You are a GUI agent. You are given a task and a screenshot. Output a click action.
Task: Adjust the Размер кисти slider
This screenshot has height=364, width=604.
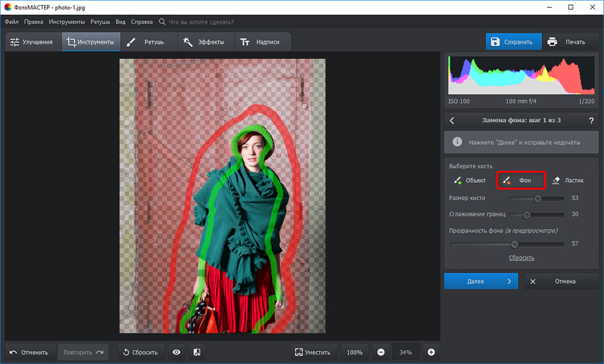tap(536, 199)
